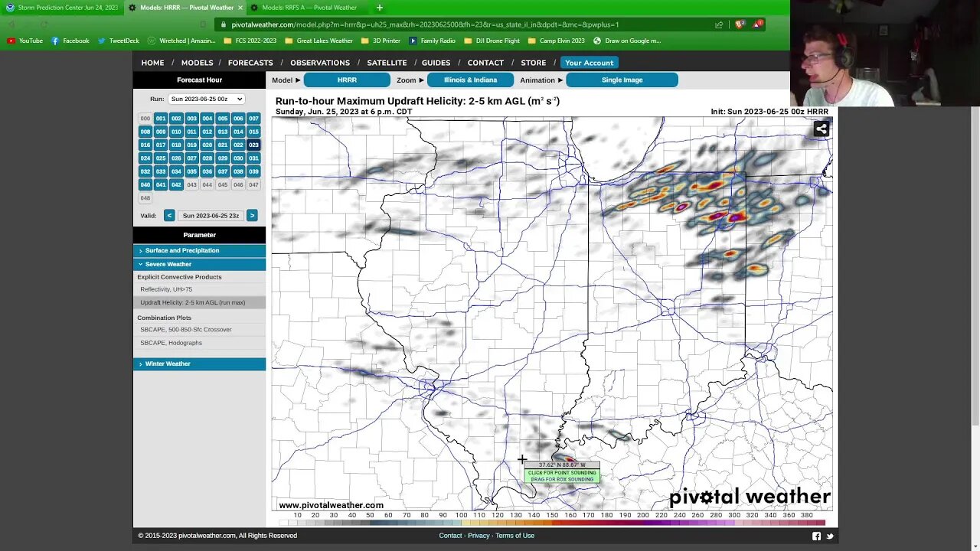Select forecast hour 001
The height and width of the screenshot is (551, 980).
click(x=161, y=119)
